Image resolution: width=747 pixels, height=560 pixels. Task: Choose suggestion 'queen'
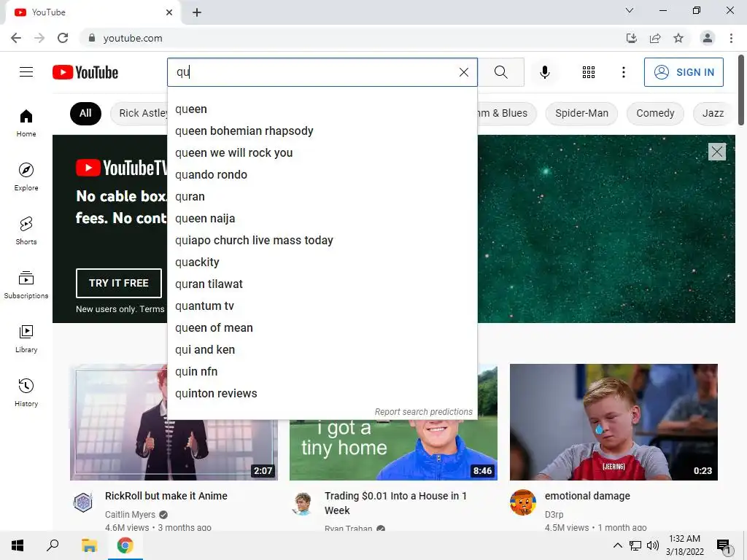(322, 109)
